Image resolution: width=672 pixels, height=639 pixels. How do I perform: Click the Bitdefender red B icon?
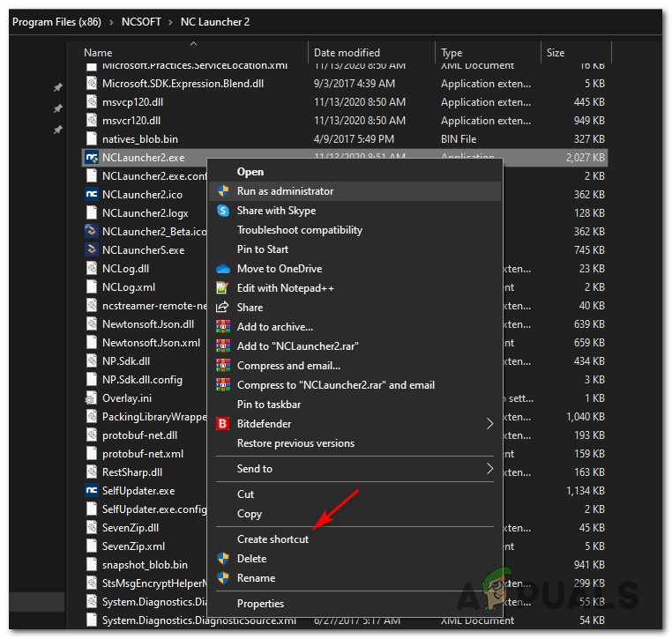222,424
